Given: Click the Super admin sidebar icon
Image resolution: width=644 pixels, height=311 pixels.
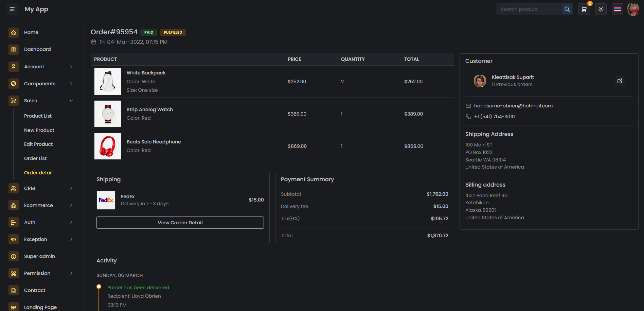Looking at the screenshot, I should click(x=14, y=256).
